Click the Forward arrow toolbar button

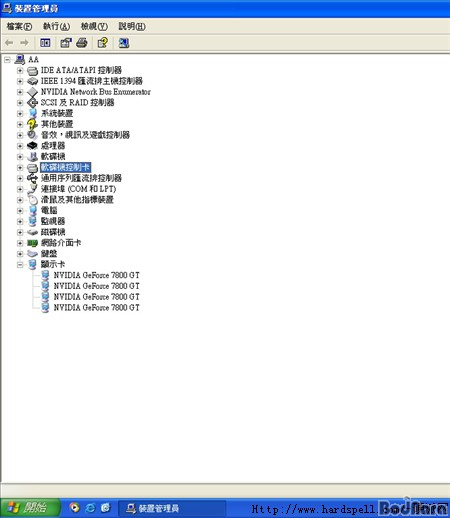[x=24, y=43]
